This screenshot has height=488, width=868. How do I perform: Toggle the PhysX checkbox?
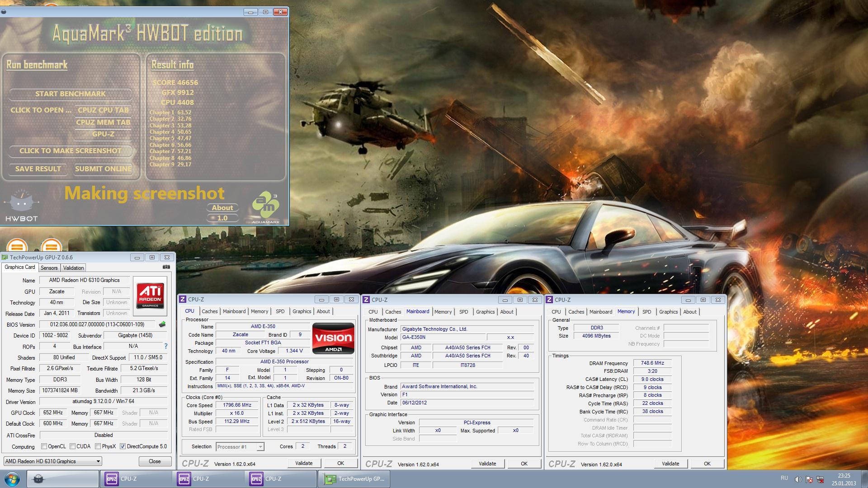click(98, 446)
